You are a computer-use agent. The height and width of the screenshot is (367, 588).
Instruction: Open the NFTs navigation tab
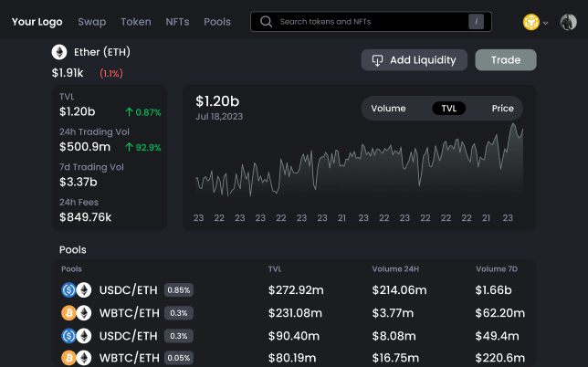coord(177,21)
